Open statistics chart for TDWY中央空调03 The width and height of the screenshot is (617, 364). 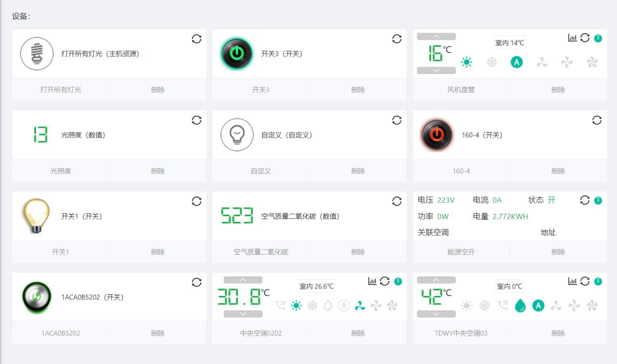[572, 281]
